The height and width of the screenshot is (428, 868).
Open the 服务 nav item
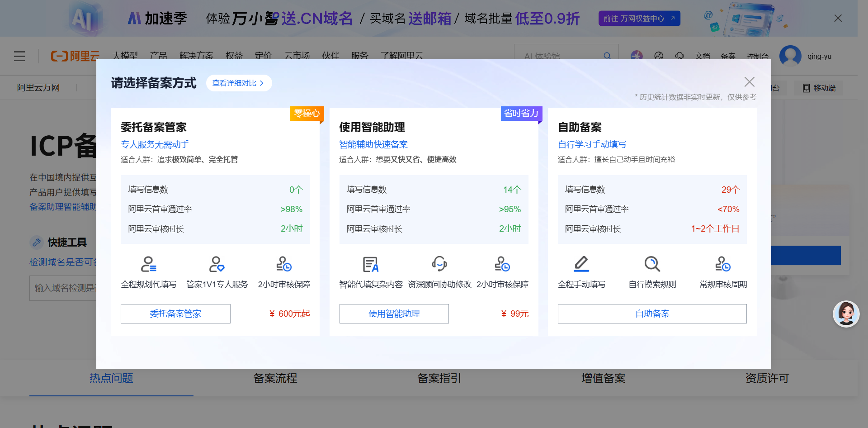click(x=360, y=56)
